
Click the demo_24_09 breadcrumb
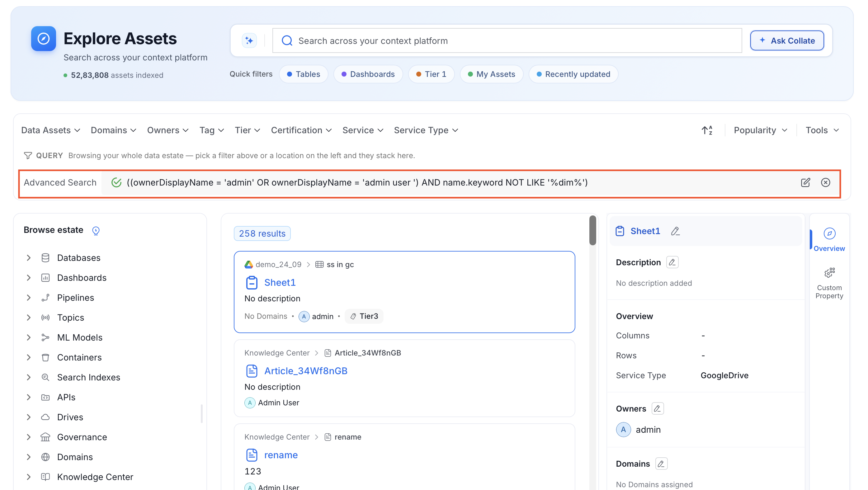pyautogui.click(x=278, y=265)
